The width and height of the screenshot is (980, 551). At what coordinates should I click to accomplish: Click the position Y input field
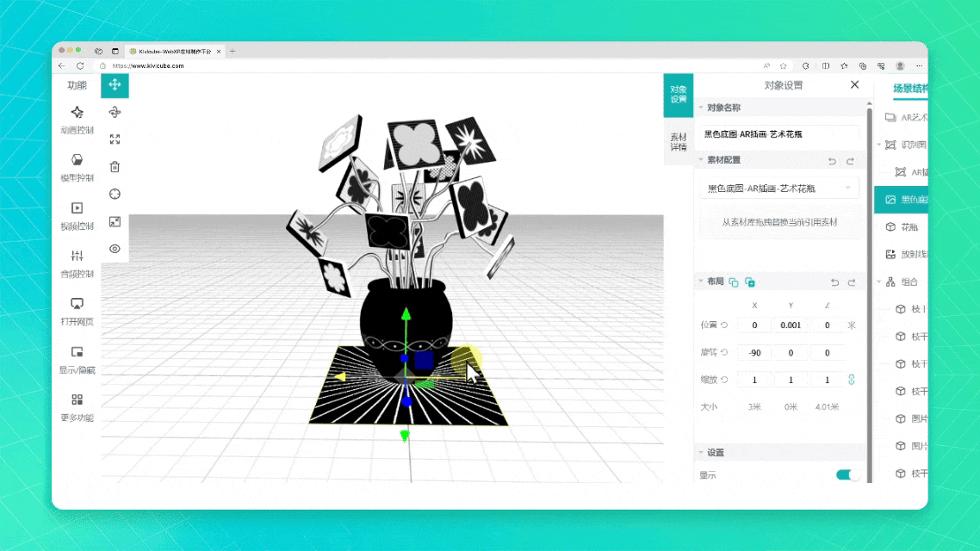click(790, 325)
